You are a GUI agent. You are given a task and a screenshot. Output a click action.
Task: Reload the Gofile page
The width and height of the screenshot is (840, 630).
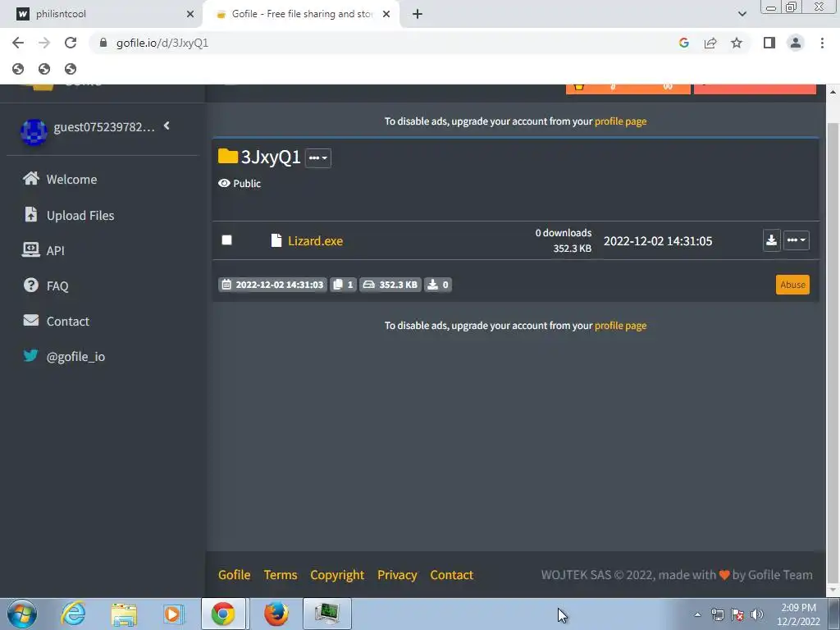tap(71, 43)
